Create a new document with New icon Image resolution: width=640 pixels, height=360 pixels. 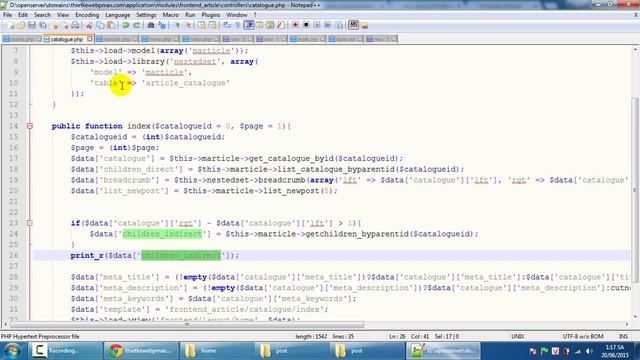[11, 25]
